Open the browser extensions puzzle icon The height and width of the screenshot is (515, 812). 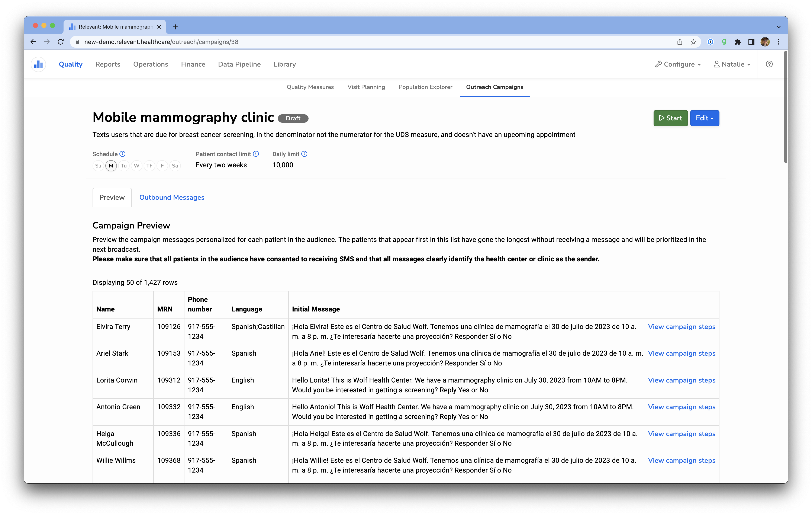pyautogui.click(x=738, y=42)
